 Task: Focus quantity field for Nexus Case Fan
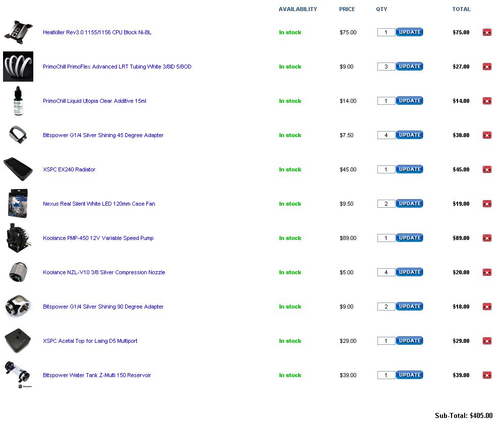[386, 204]
